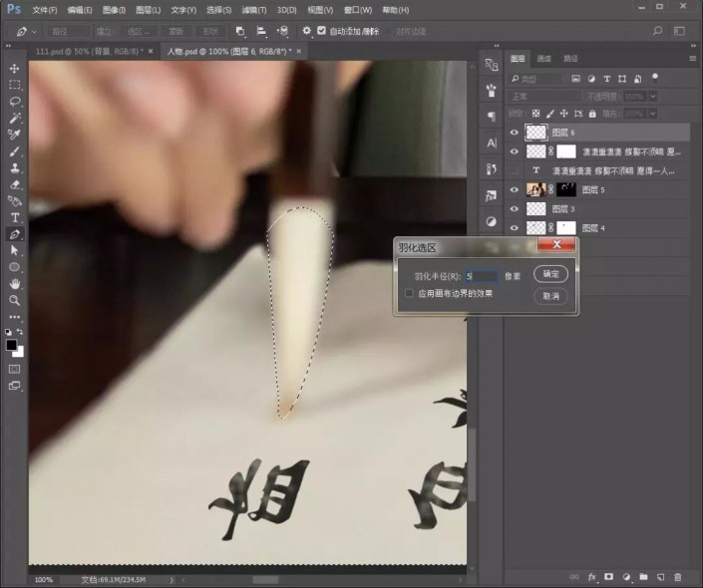Screen dimensions: 703x588
Task: Select the Lasso tool
Action: click(x=14, y=102)
